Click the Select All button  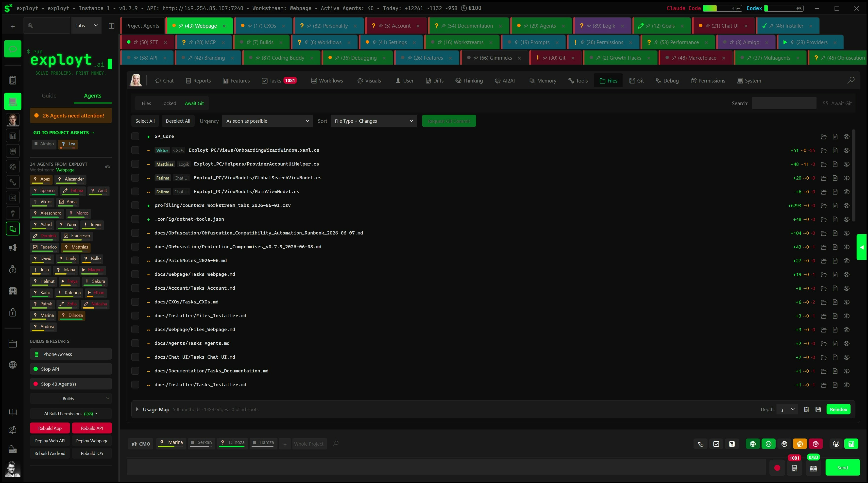coord(145,121)
